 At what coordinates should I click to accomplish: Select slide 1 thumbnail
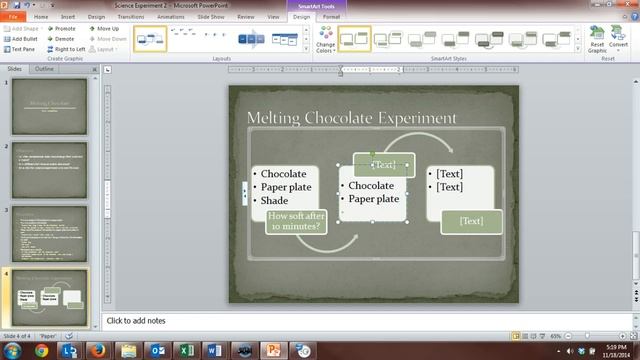(49, 107)
